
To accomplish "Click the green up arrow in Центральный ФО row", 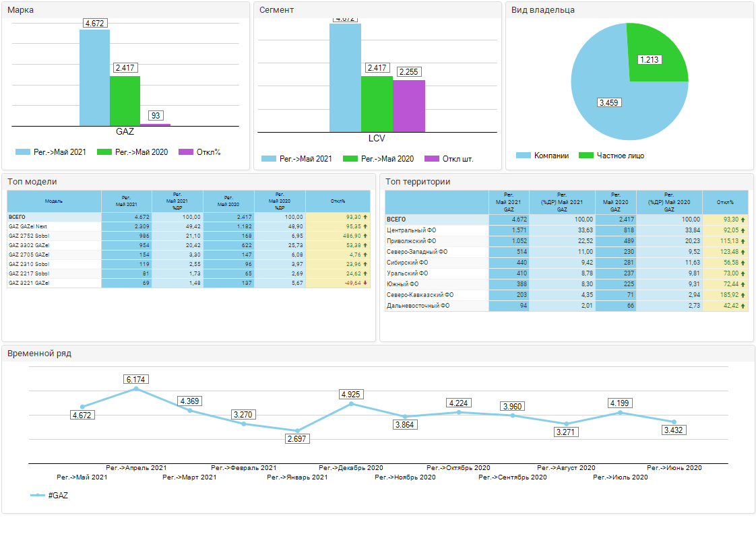I will click(x=743, y=230).
